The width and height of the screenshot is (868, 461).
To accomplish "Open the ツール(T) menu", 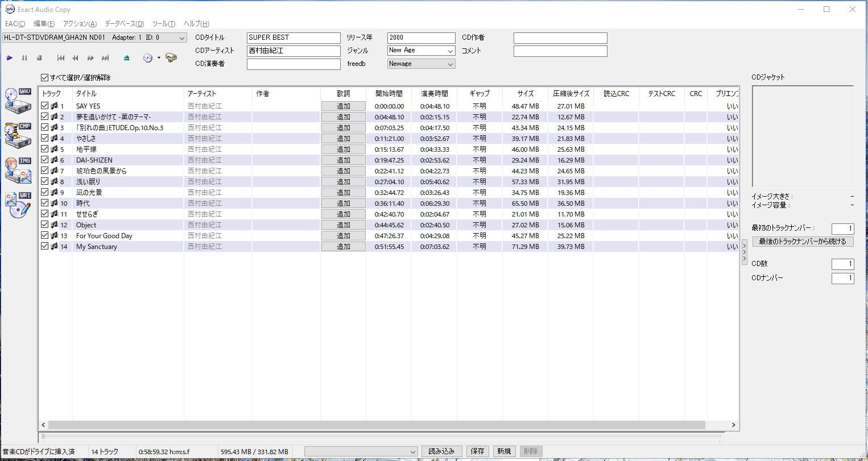I will click(164, 24).
